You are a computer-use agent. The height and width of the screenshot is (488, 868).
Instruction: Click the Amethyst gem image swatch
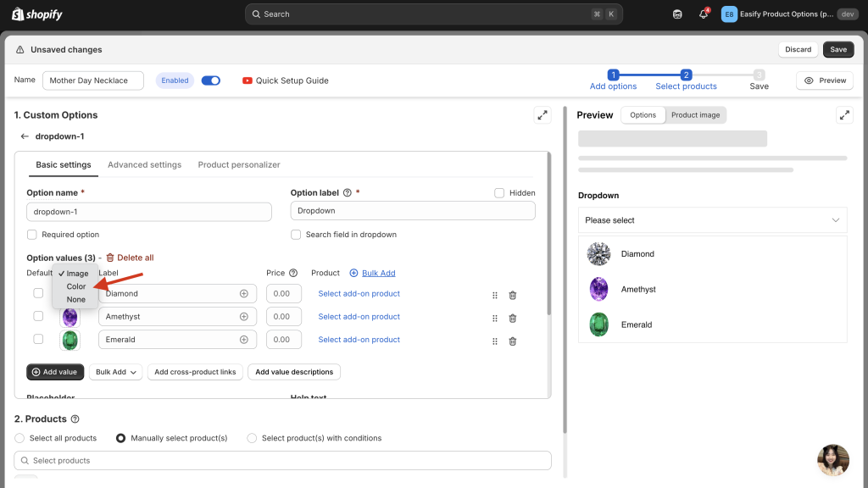click(70, 318)
